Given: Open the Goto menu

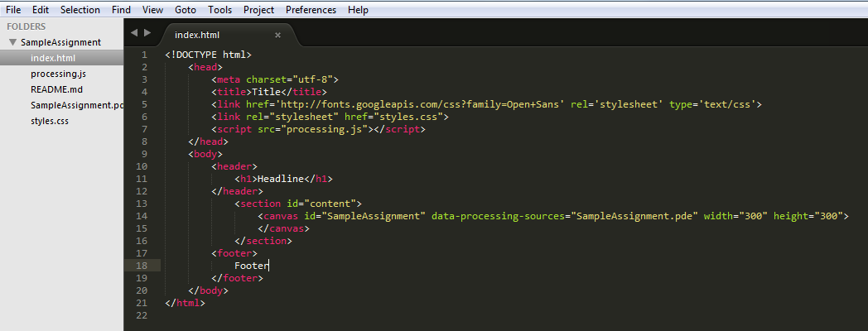Looking at the screenshot, I should (186, 10).
